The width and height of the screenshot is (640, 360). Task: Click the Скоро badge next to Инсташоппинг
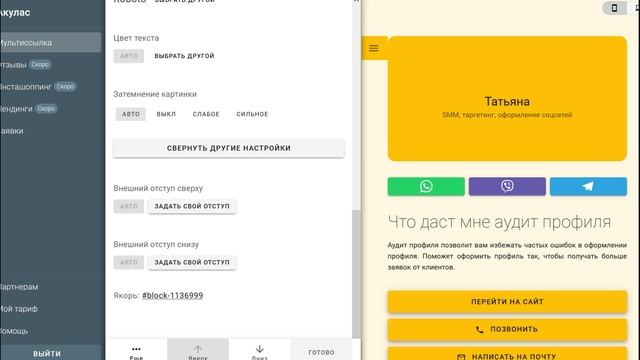pos(65,87)
